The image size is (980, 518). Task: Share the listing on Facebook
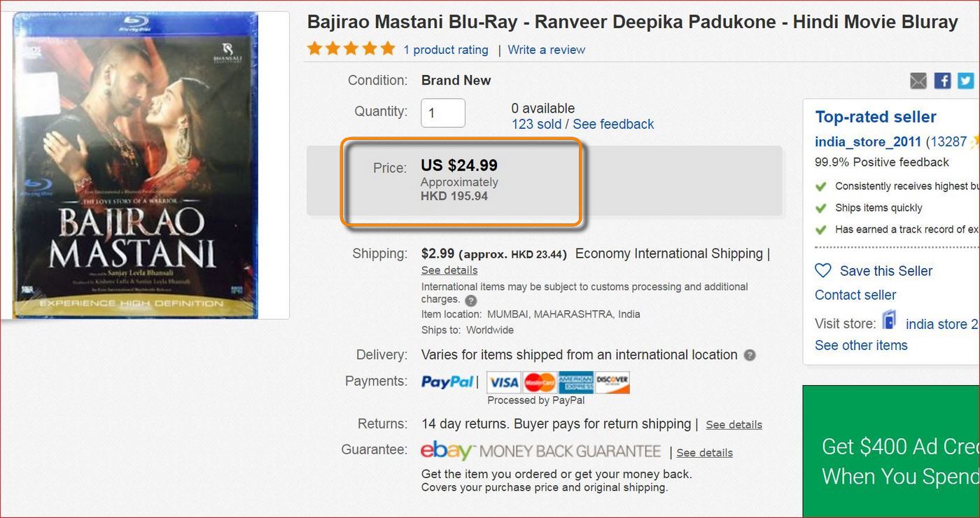pyautogui.click(x=942, y=80)
